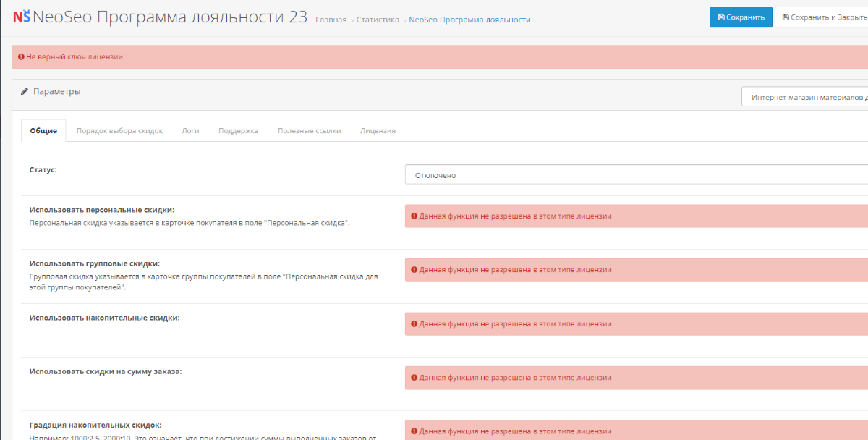Click the error icon beside Не верный ключ лицензии

pos(21,56)
